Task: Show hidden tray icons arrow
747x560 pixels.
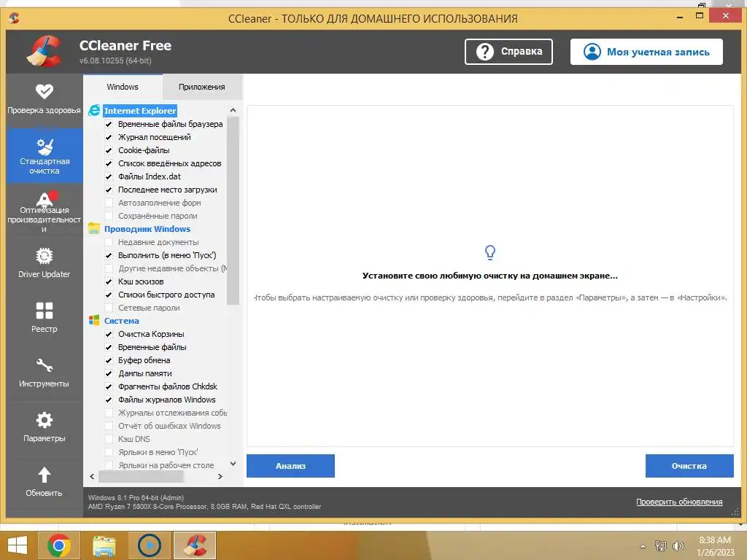Action: click(643, 546)
